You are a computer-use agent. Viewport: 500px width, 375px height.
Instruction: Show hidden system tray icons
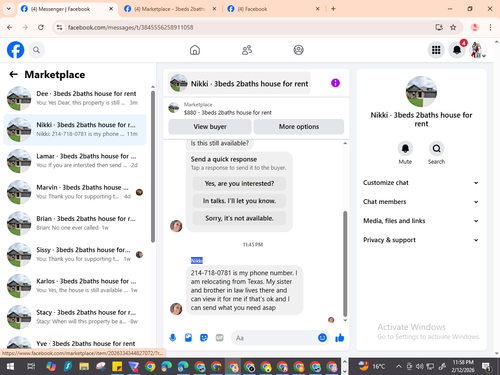[x=398, y=367]
